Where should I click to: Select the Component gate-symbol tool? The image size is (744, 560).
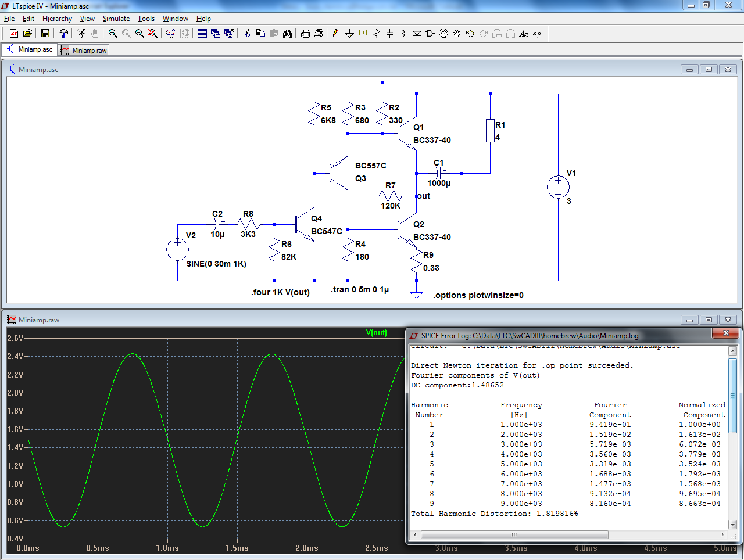point(430,34)
